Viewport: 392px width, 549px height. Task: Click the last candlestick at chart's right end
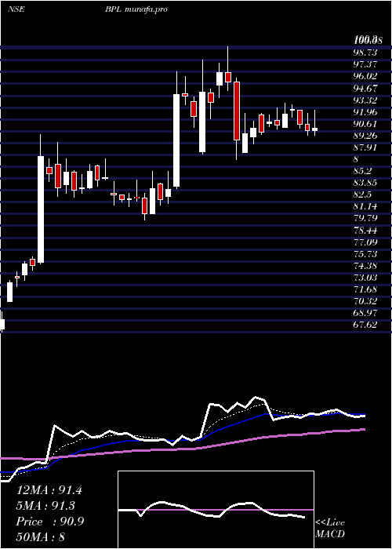point(314,129)
